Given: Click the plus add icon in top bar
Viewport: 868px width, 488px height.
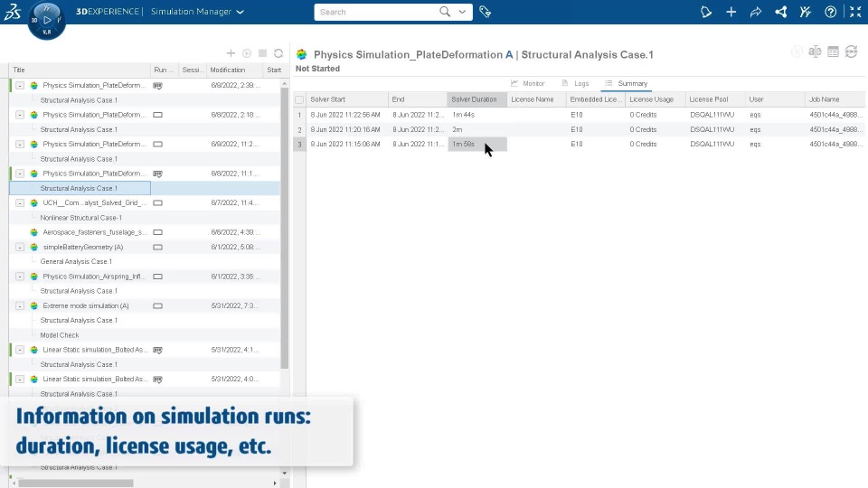Looking at the screenshot, I should coord(731,12).
